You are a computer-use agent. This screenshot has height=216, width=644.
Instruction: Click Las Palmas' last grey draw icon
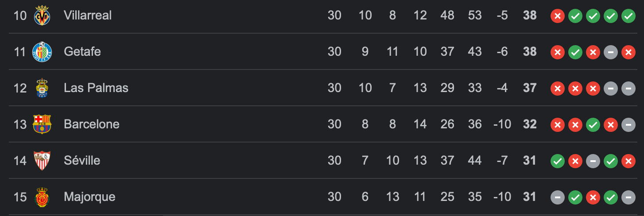click(628, 89)
